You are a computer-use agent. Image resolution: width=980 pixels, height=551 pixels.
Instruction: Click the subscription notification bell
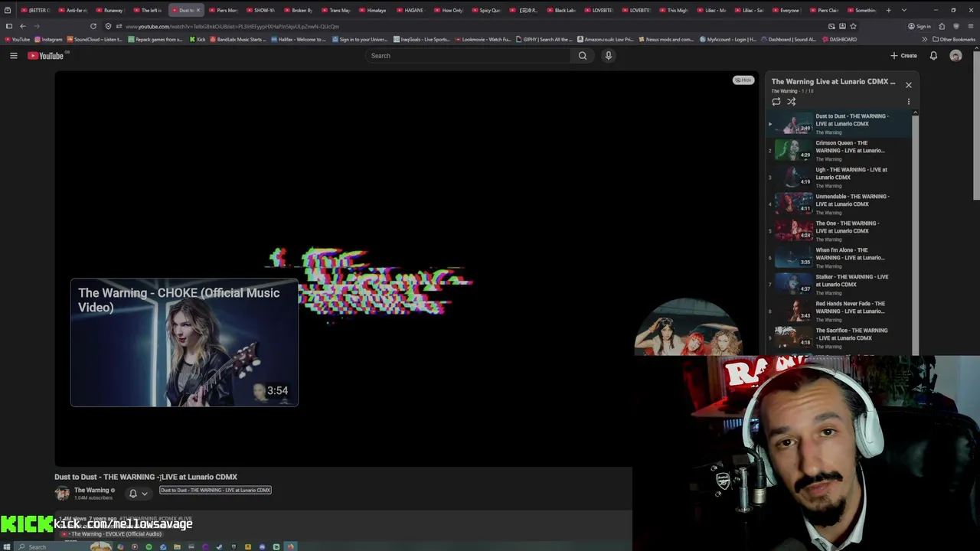click(132, 494)
